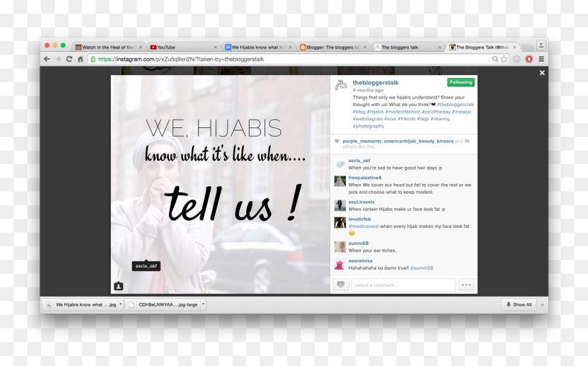Switch to 'Watch In the Heat of the' tab
Screen dimensions: 588x366
[x=107, y=47]
